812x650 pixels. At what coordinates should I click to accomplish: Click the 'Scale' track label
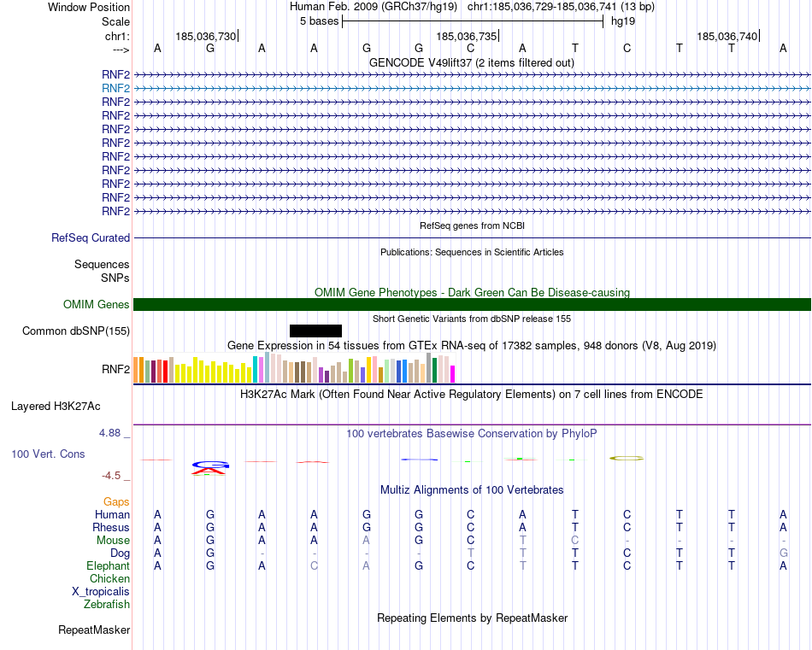[x=115, y=21]
